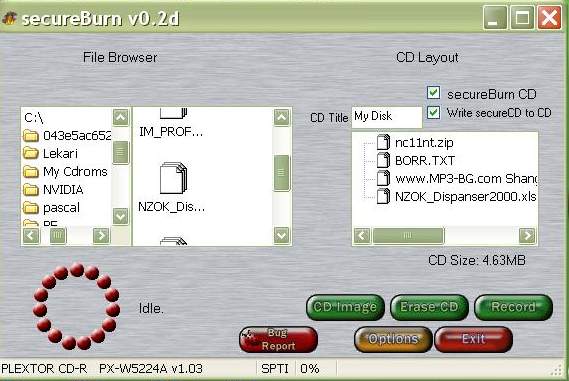Click the IM_PROF... file icon
569x381 pixels.
pos(173,113)
